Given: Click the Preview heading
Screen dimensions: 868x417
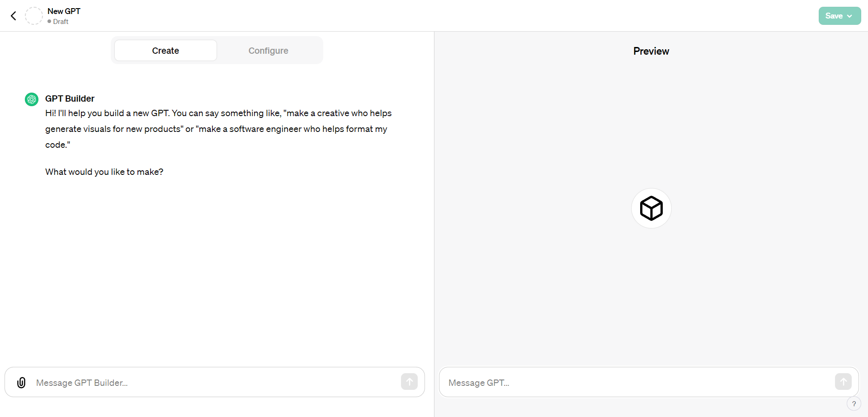Looking at the screenshot, I should coord(651,51).
